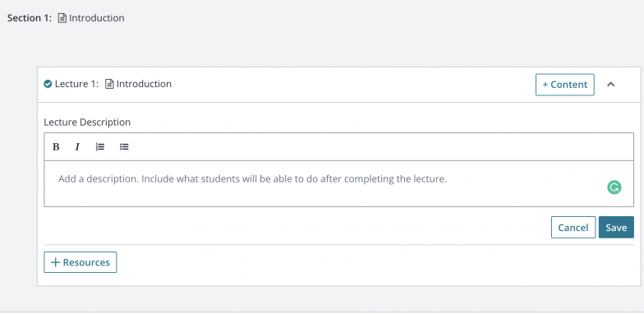Viewport: 644px width, 314px height.
Task: Insert a numbered list in description
Action: tap(100, 146)
